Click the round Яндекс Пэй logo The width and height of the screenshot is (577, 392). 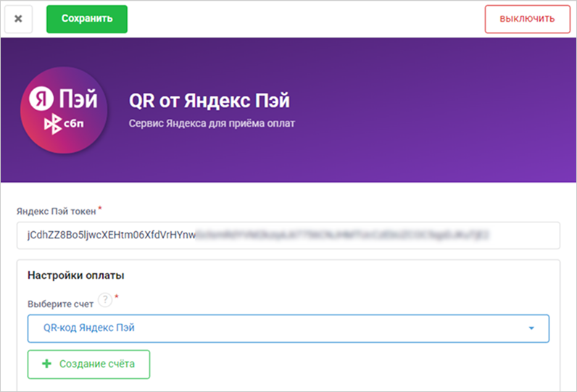pyautogui.click(x=64, y=110)
